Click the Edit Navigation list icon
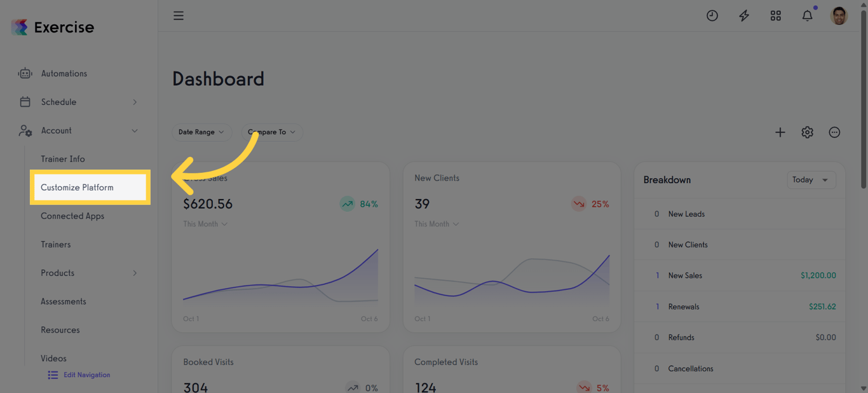The image size is (868, 393). [53, 375]
